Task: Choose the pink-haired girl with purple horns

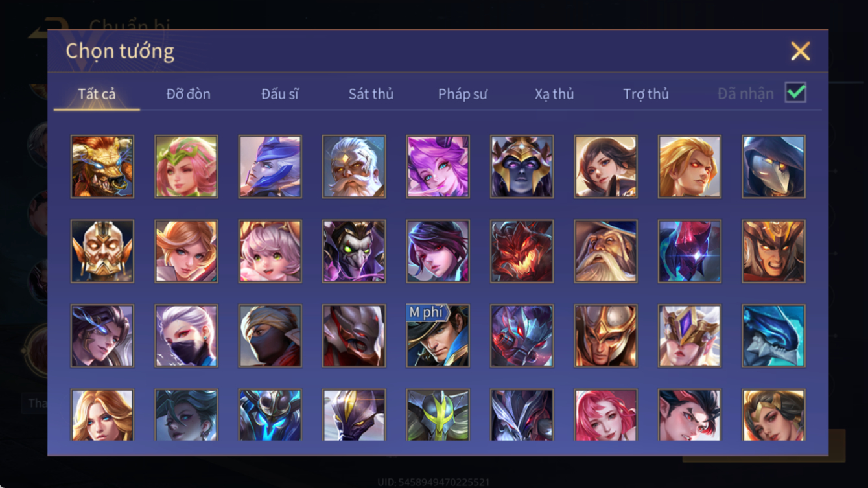Action: (x=438, y=167)
